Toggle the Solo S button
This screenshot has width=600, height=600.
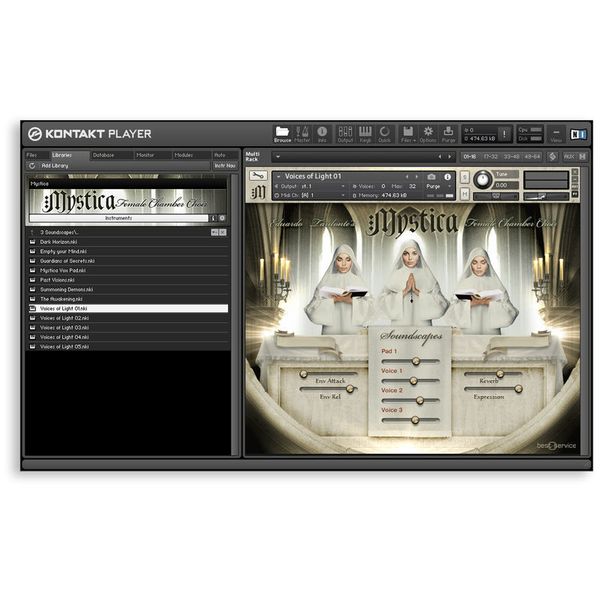tap(465, 177)
